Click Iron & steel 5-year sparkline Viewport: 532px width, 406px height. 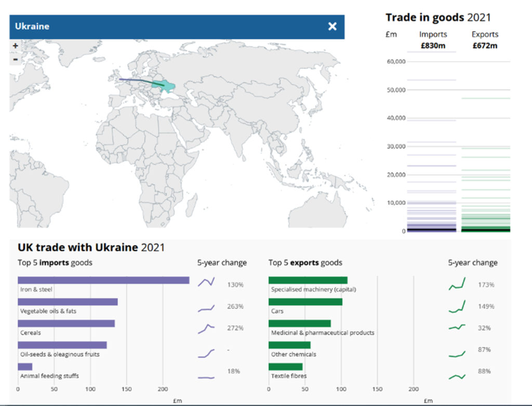point(206,283)
